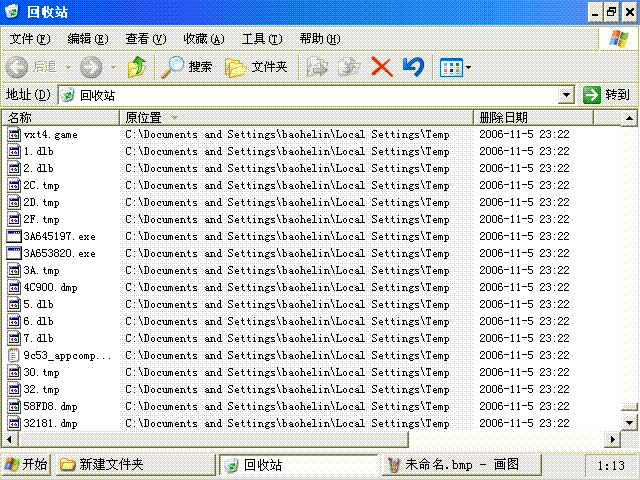Image resolution: width=640 pixels, height=480 pixels.
Task: Click the Go (转到) button
Action: tap(607, 95)
